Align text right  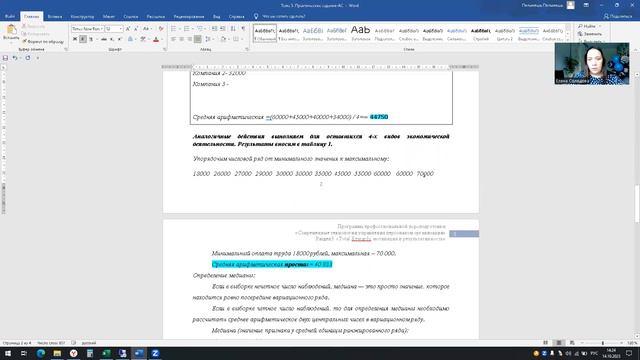tap(190, 39)
